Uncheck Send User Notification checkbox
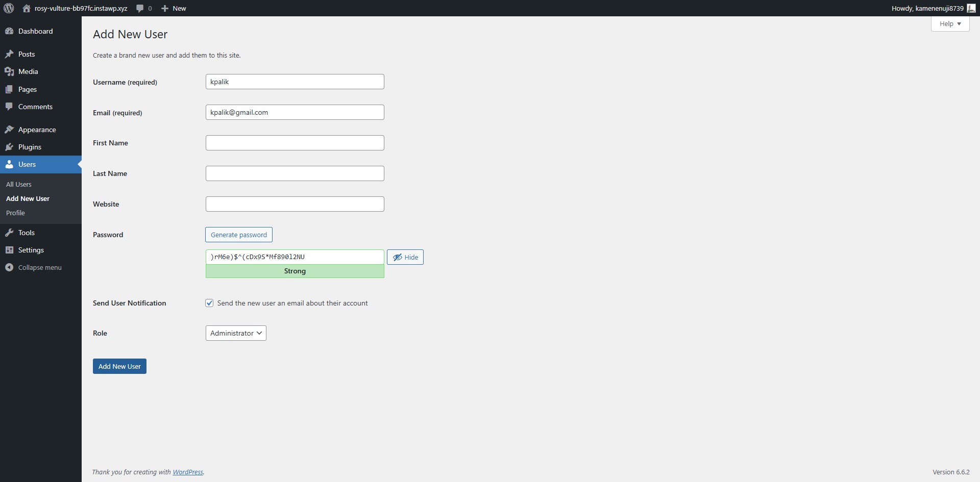 [209, 303]
